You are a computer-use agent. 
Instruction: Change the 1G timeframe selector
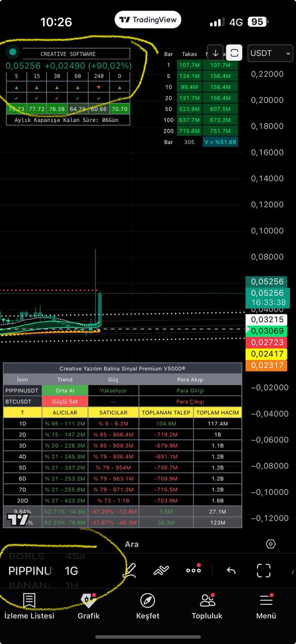(71, 570)
